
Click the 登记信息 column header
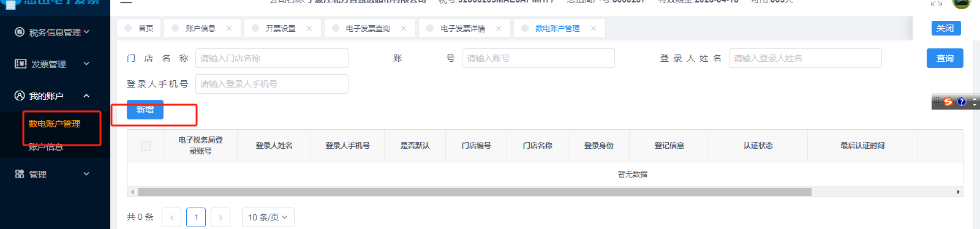(x=669, y=146)
